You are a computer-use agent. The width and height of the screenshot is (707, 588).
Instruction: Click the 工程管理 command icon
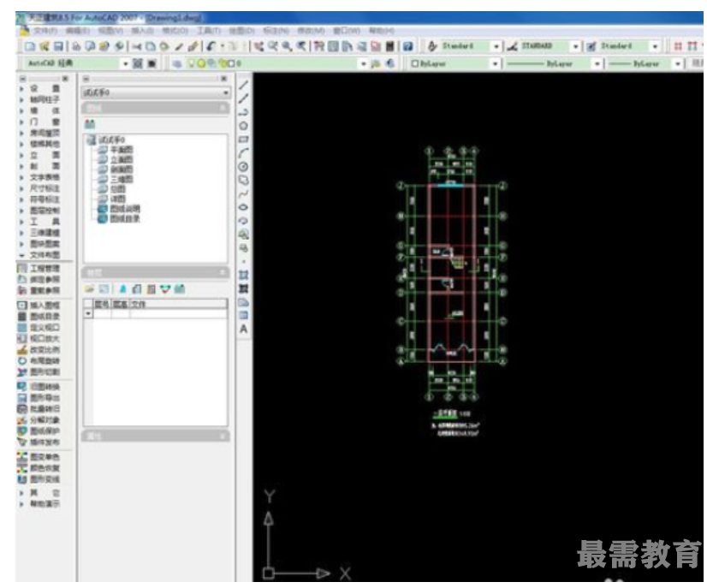[22, 268]
